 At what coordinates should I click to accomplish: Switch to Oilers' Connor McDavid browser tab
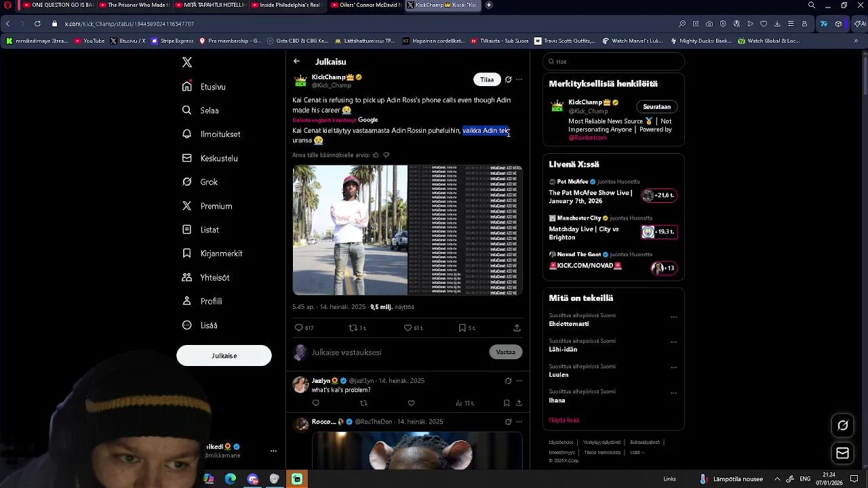pos(367,5)
